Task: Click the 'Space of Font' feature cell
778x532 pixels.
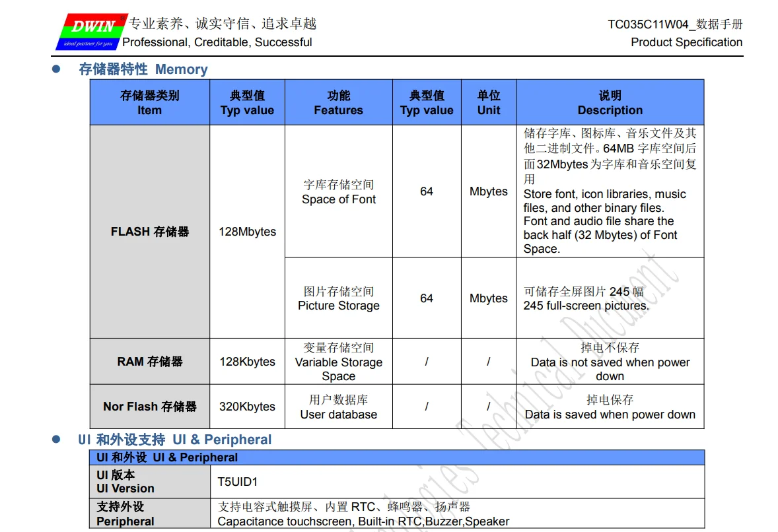Action: tap(338, 192)
